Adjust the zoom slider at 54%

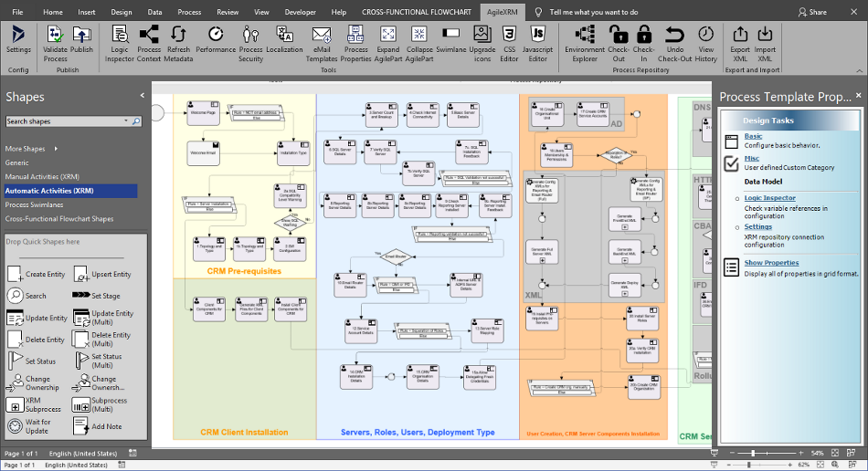[753, 454]
